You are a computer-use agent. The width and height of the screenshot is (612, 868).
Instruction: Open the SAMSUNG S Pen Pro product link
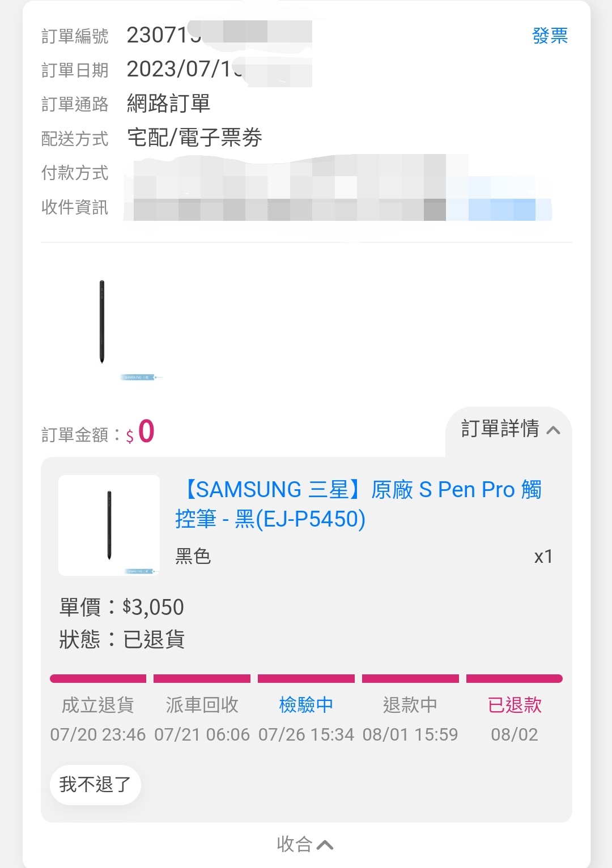coord(358,504)
